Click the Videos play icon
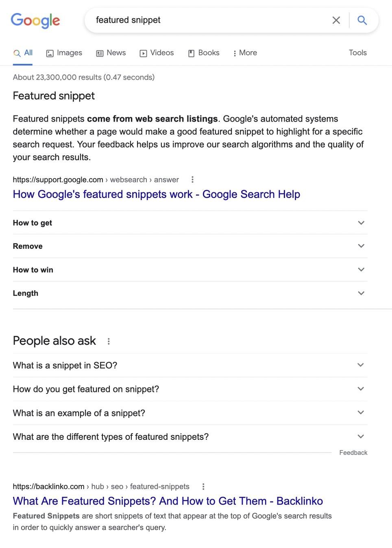392x548 pixels. (x=143, y=53)
